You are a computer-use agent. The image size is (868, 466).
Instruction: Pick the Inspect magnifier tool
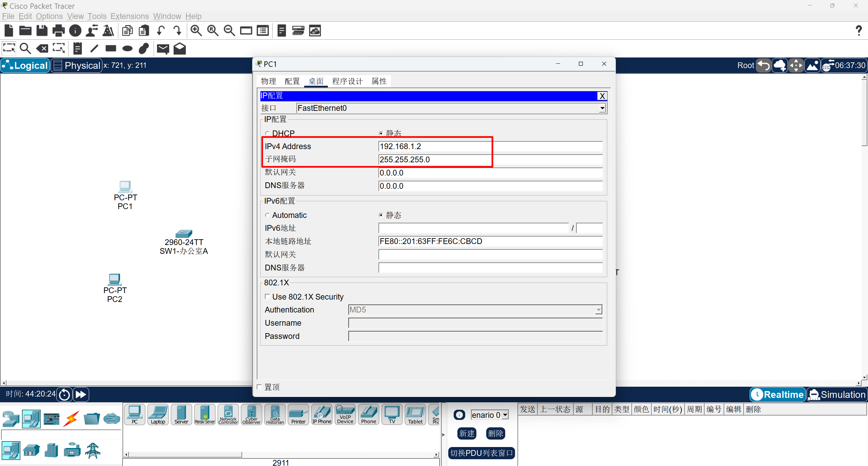25,48
